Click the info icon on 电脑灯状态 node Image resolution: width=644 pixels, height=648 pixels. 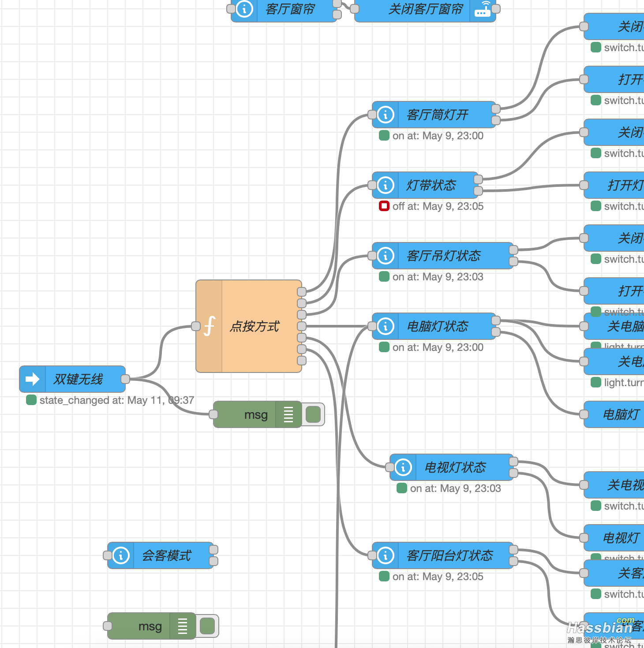[x=386, y=326]
